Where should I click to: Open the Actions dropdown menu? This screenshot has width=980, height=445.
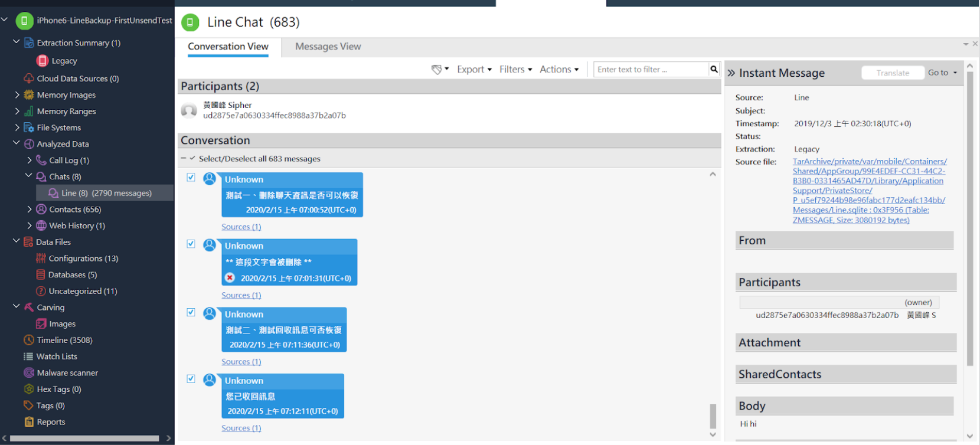(559, 70)
